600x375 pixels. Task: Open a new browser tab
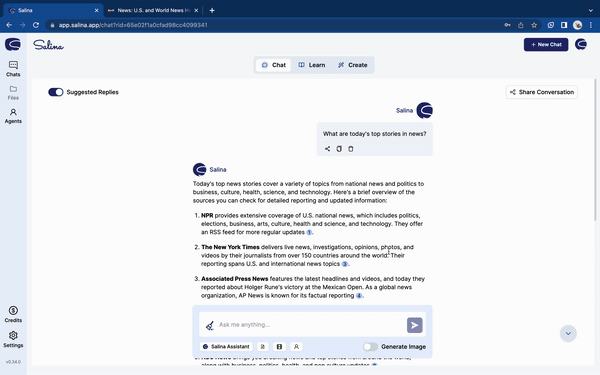pos(212,10)
